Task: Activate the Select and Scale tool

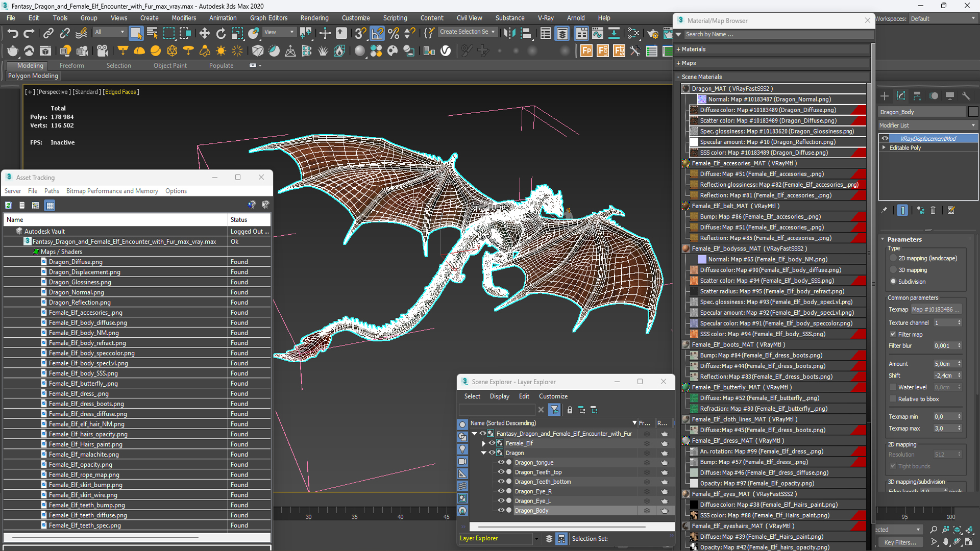Action: click(x=237, y=34)
